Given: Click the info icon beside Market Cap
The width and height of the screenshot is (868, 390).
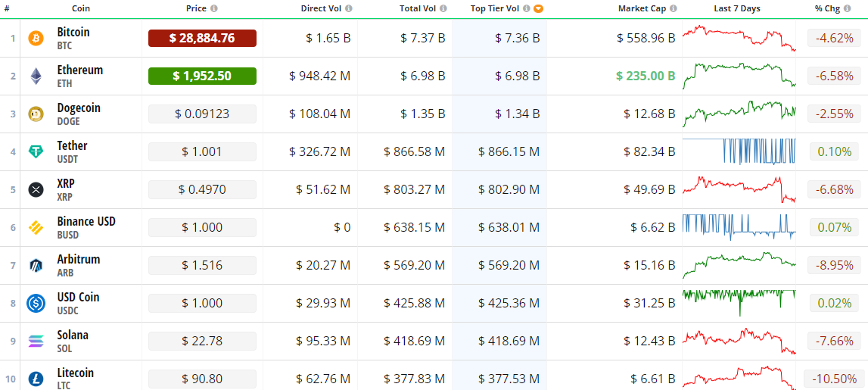Looking at the screenshot, I should click(x=673, y=9).
